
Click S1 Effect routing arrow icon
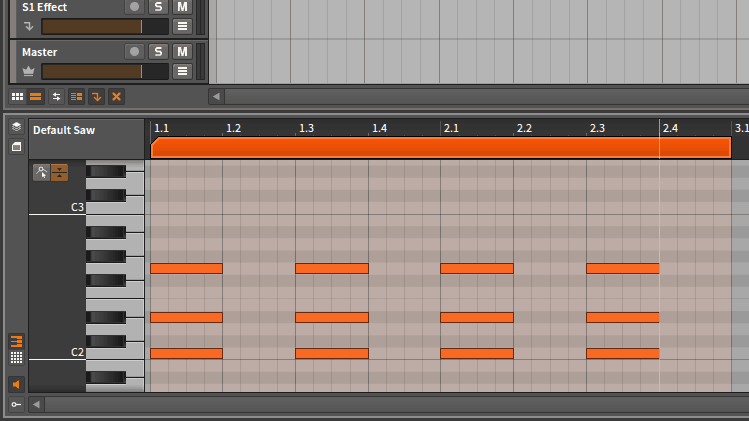[x=29, y=27]
